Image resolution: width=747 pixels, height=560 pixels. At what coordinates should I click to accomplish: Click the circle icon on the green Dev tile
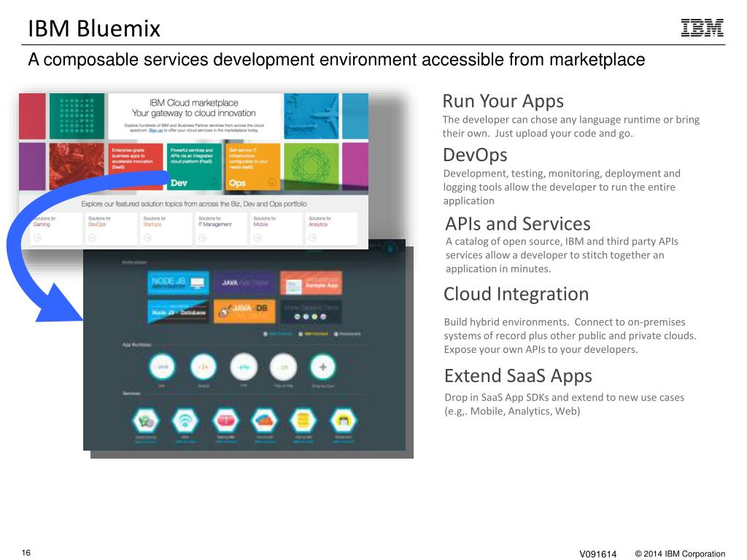[214, 182]
